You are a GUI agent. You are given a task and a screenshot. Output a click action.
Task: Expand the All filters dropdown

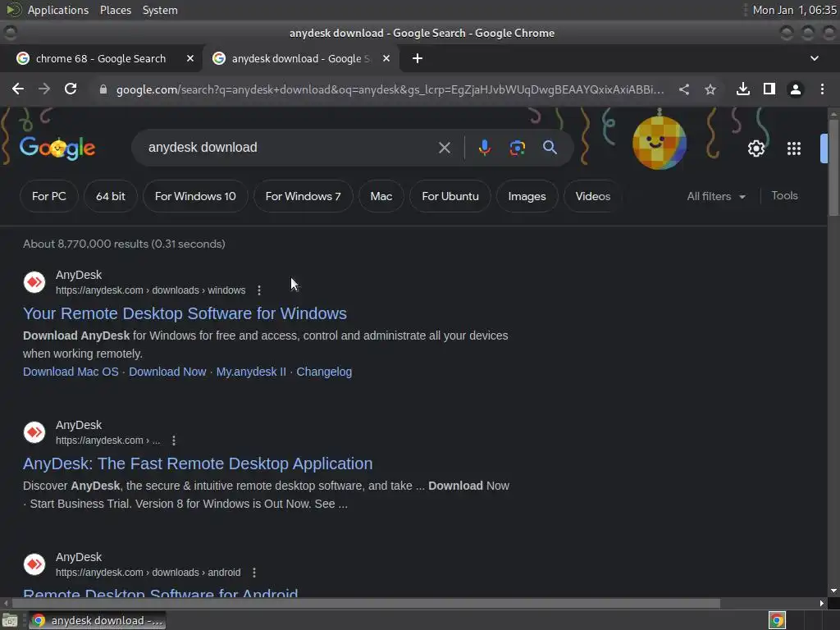point(715,197)
